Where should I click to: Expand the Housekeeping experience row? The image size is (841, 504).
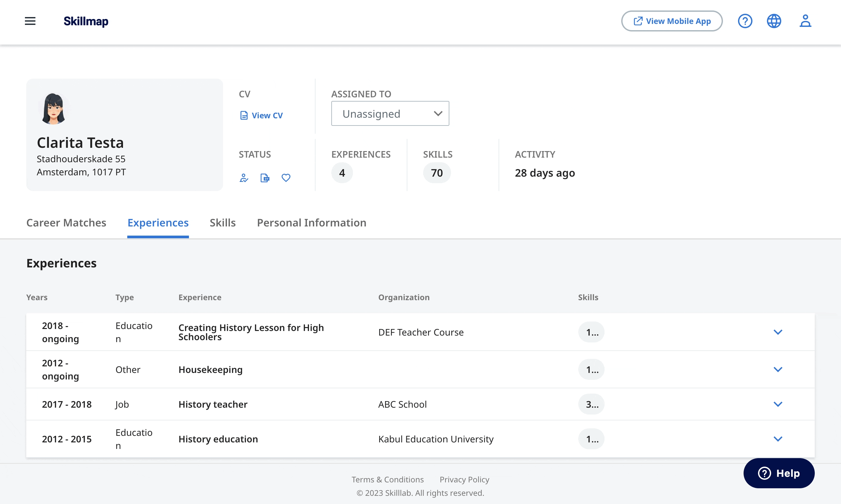tap(778, 370)
